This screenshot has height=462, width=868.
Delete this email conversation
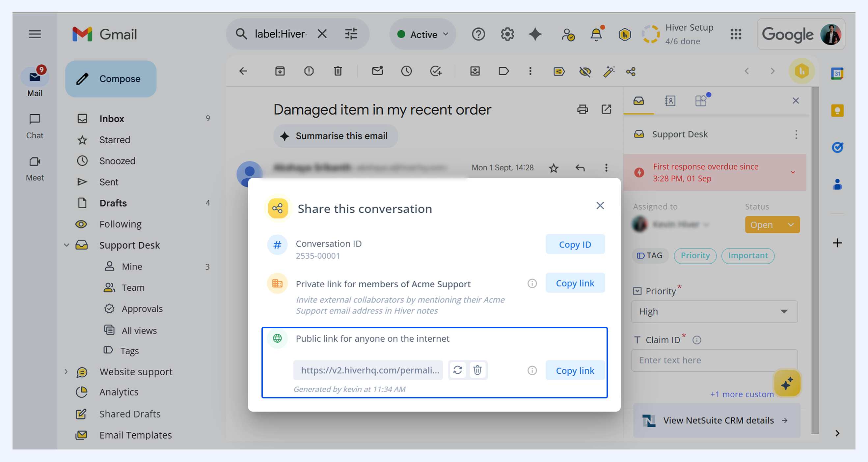tap(338, 71)
